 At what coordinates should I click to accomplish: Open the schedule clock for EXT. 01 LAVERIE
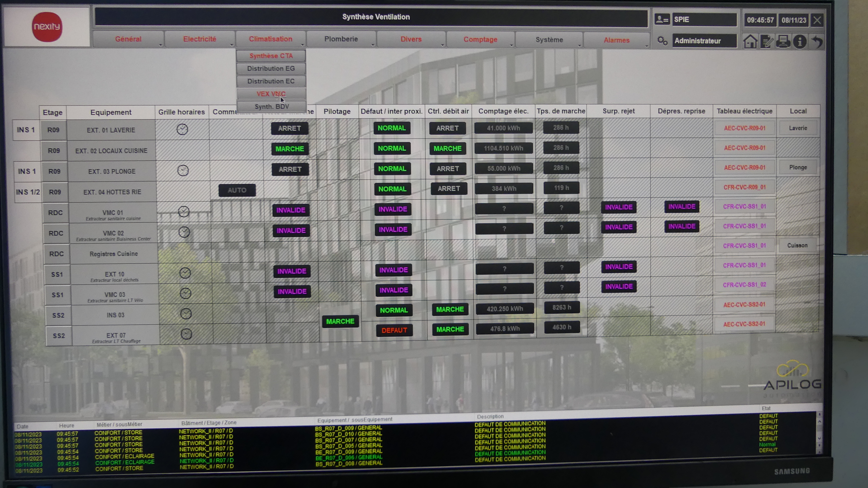pos(182,129)
